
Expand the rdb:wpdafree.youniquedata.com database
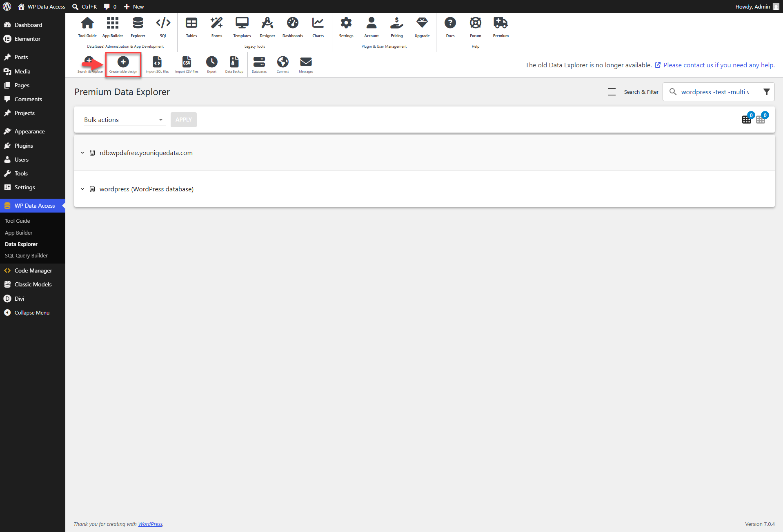coord(82,153)
